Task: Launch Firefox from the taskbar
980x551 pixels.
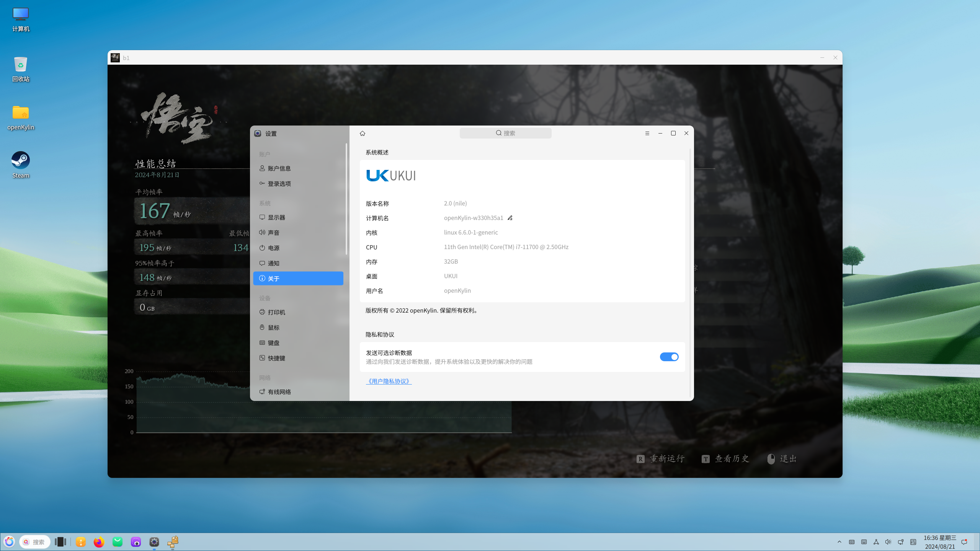Action: (x=99, y=542)
